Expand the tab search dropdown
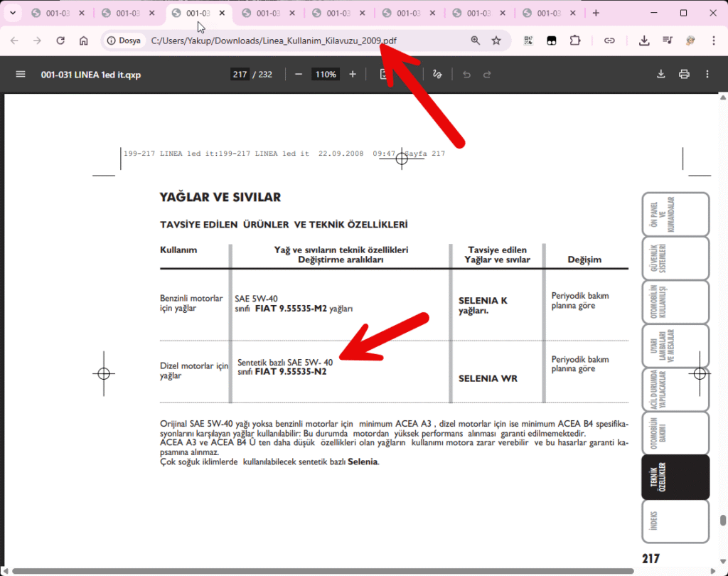This screenshot has height=576, width=728. click(12, 13)
